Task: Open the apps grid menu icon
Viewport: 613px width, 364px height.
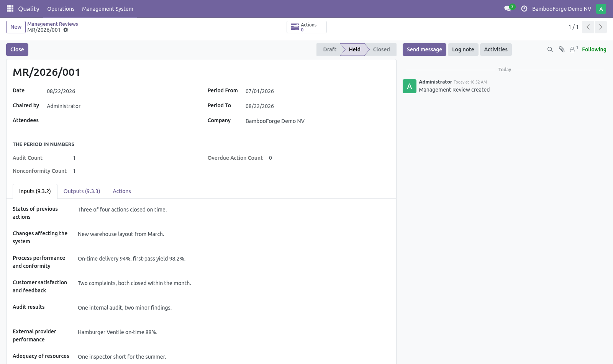Action: (x=10, y=8)
